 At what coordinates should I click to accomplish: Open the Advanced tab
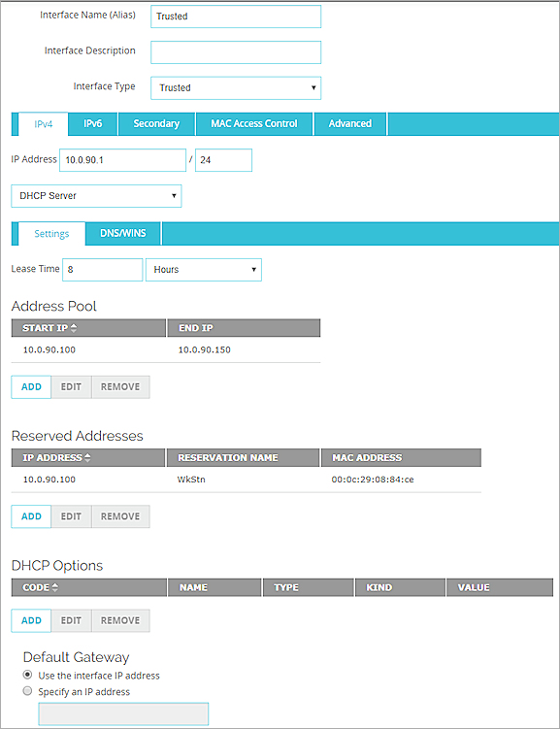(350, 123)
